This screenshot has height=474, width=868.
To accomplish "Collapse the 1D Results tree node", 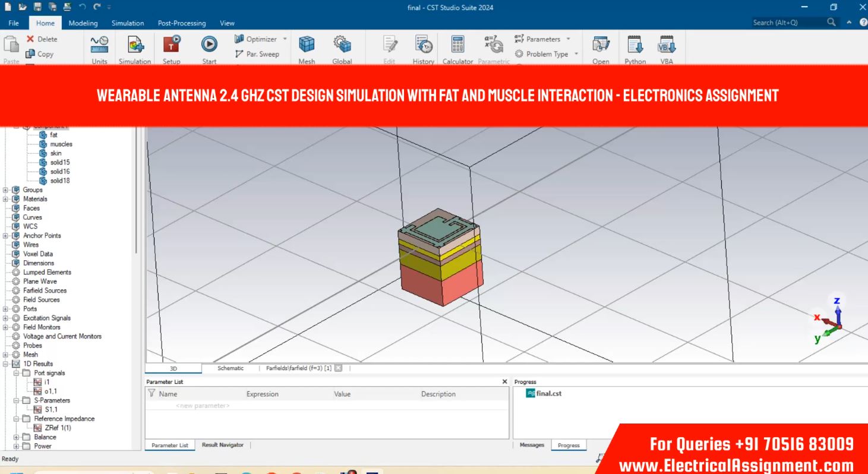I will pyautogui.click(x=6, y=364).
